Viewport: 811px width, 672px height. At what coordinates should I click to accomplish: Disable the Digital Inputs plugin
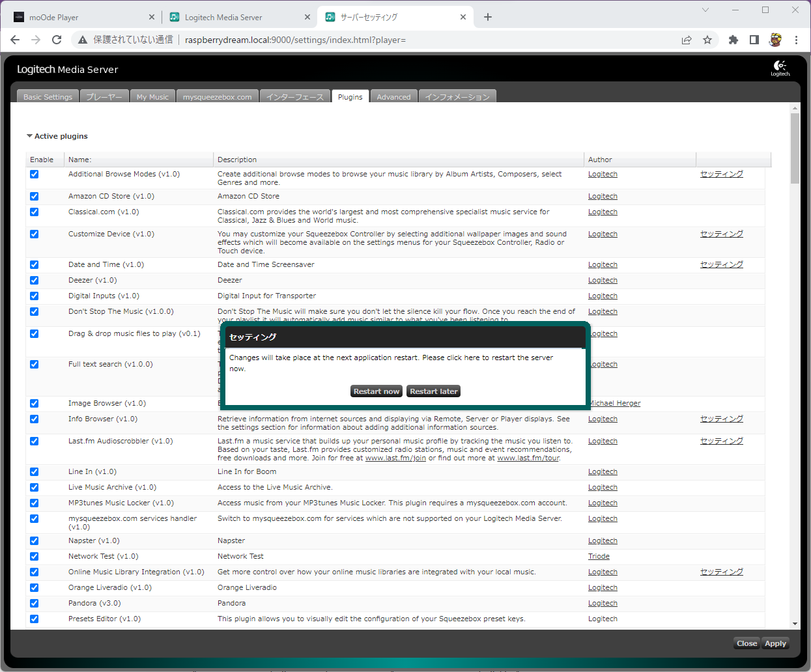point(34,296)
